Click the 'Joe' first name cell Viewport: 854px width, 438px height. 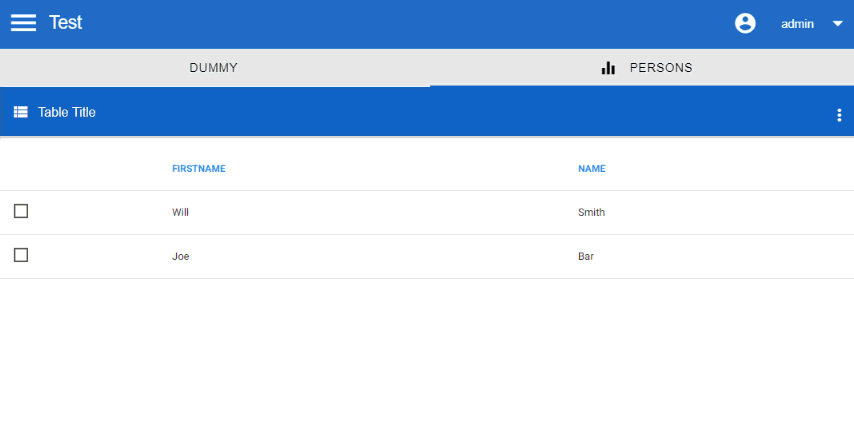point(181,257)
